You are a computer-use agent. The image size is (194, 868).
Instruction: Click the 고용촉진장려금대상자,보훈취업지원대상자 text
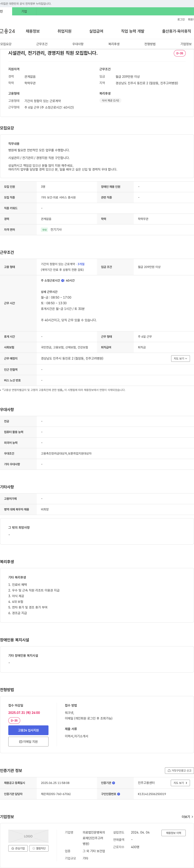click(x=66, y=454)
